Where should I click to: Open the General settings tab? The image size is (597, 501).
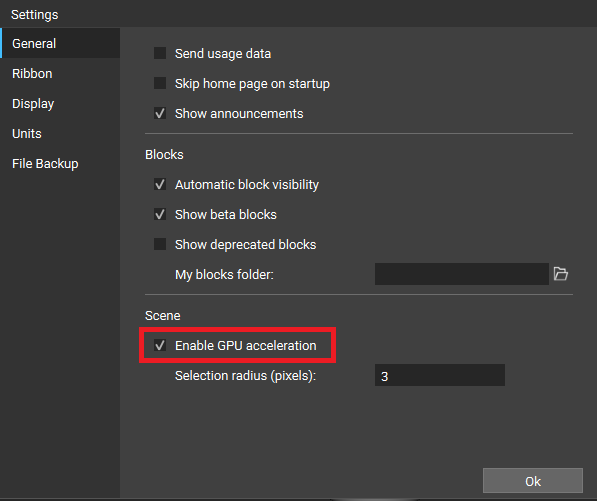[60, 43]
